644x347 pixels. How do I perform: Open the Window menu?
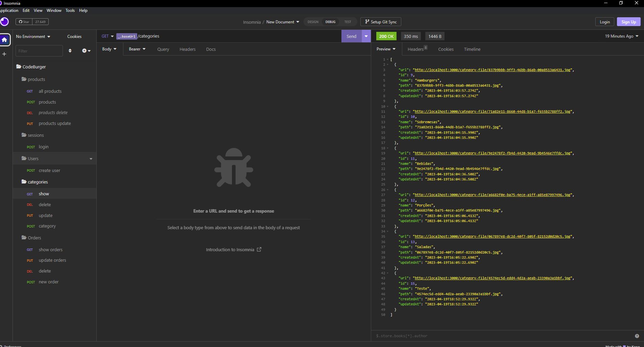(54, 10)
